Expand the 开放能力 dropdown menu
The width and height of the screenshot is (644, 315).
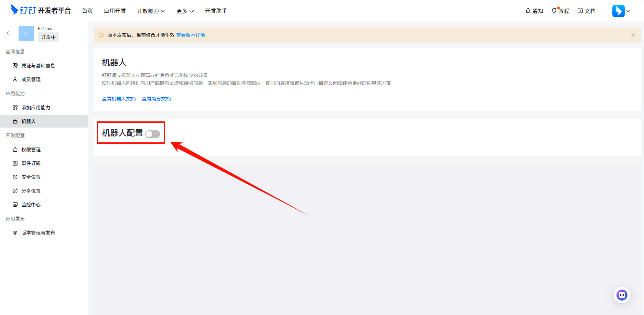tap(151, 11)
